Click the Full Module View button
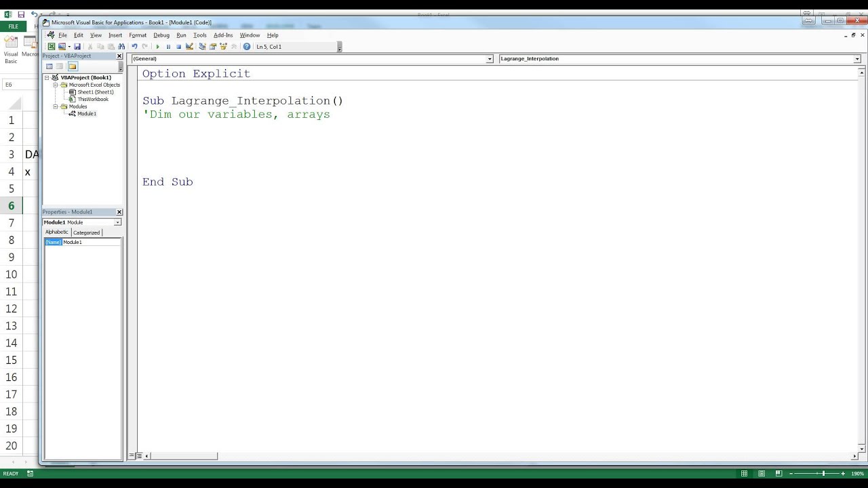The width and height of the screenshot is (868, 488). click(139, 456)
